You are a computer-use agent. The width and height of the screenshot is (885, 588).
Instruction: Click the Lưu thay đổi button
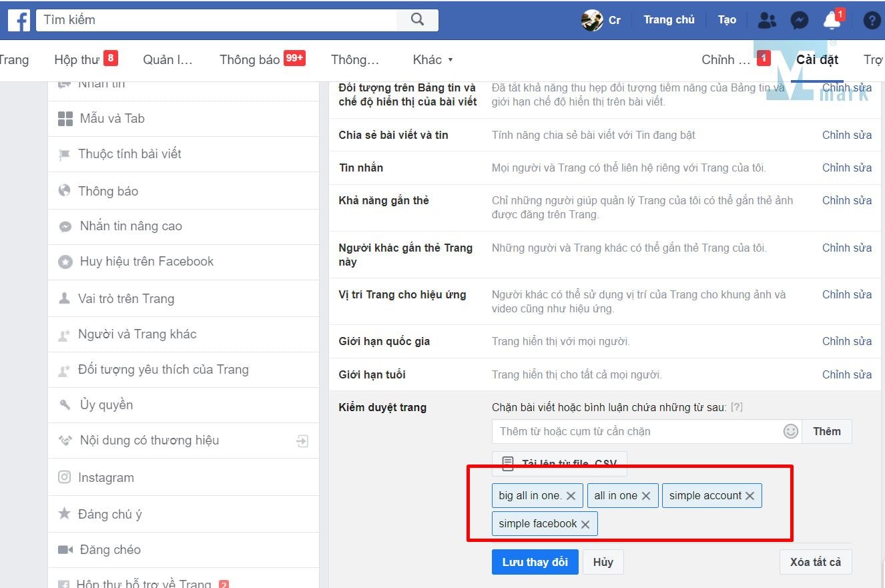[x=535, y=562]
